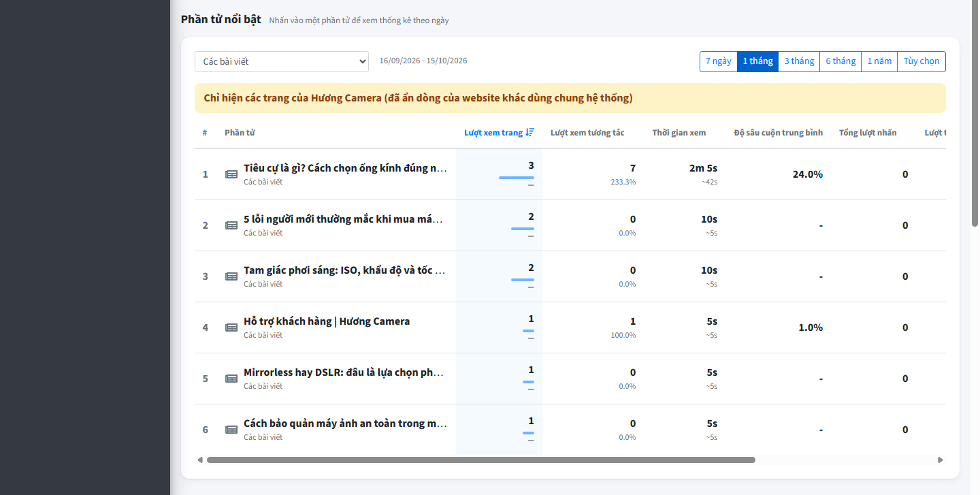Click the Phần tử nổi bật heading
Screen dimensions: 980x495
pos(221,19)
